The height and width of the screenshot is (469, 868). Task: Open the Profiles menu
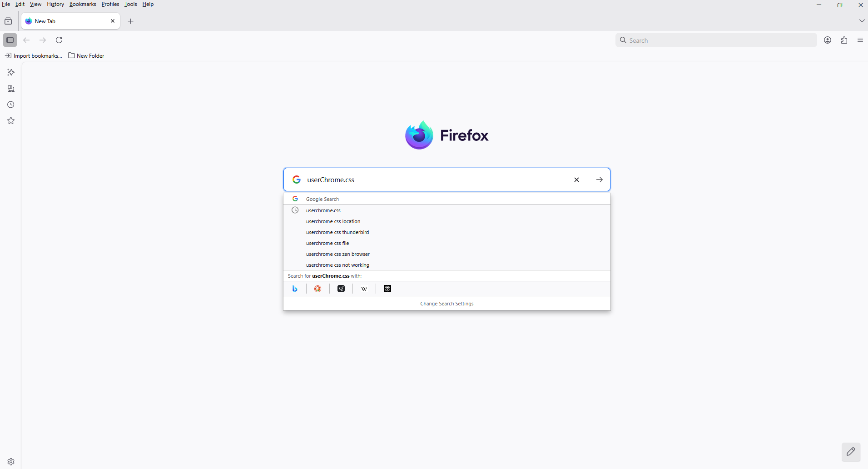point(110,4)
